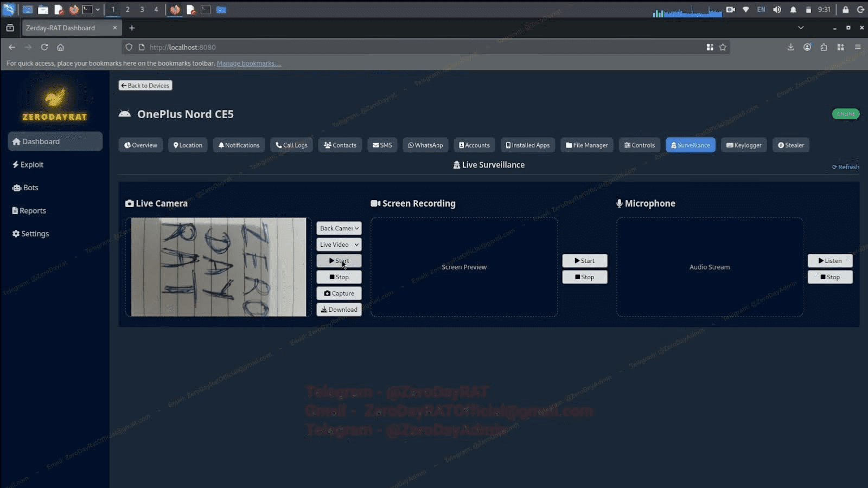
Task: Click the Exploit sidebar entry
Action: (31, 164)
